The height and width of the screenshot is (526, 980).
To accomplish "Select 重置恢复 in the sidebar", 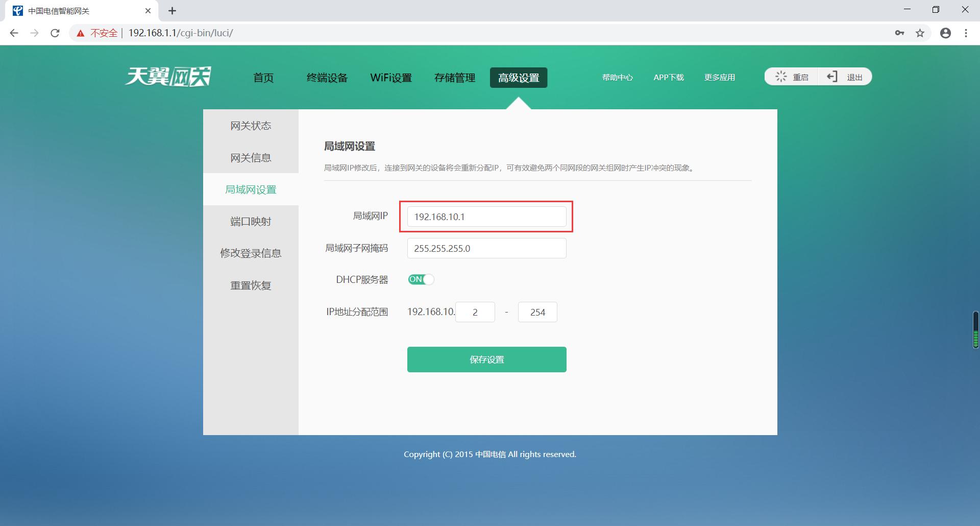I will (250, 285).
